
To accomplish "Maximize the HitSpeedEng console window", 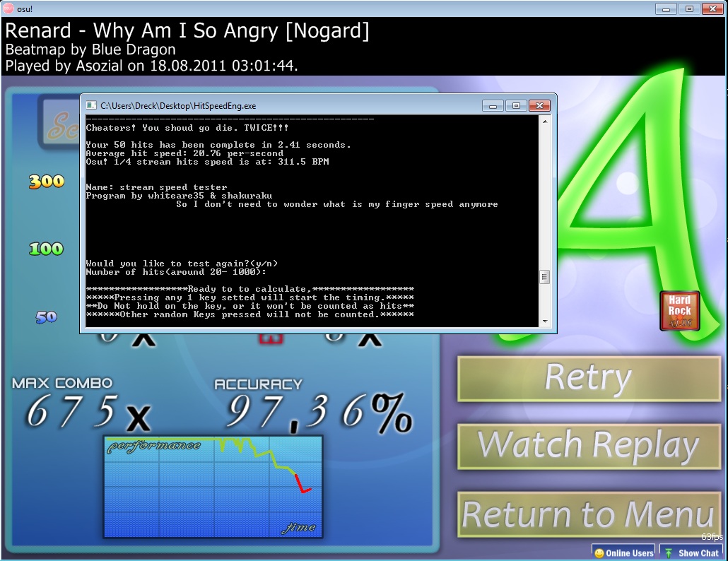I will point(516,106).
